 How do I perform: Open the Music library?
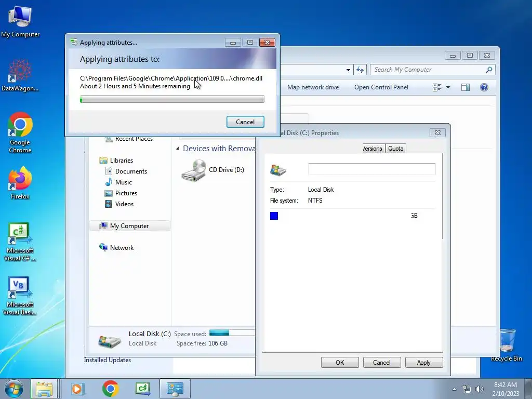click(x=118, y=182)
